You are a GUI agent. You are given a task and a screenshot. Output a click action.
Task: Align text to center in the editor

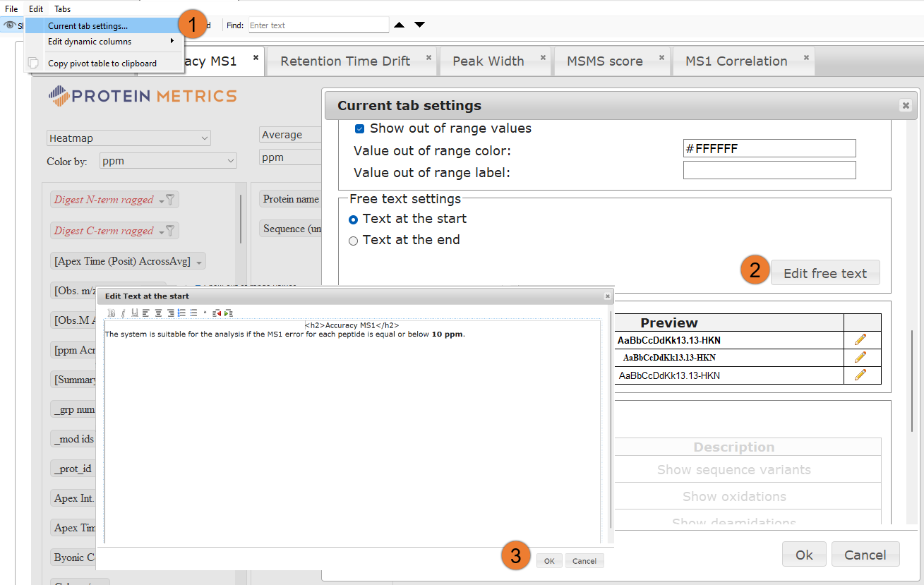[x=158, y=313]
